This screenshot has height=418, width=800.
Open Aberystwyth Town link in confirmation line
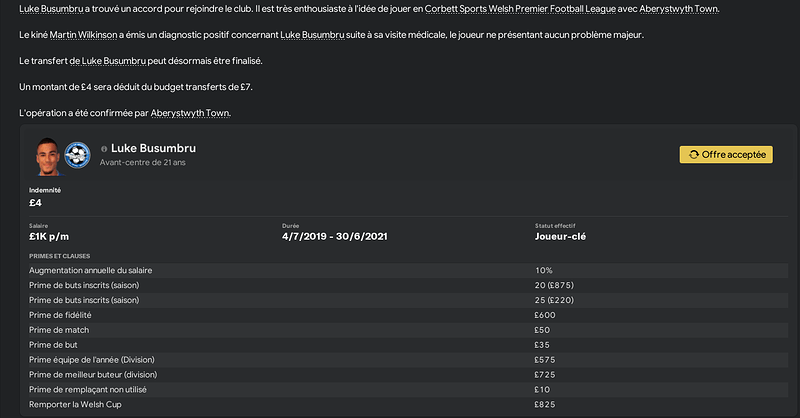click(190, 113)
